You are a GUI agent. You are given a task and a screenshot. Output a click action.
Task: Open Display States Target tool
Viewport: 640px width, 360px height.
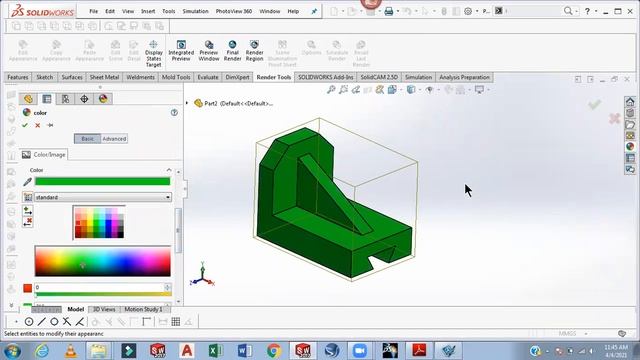[153, 53]
